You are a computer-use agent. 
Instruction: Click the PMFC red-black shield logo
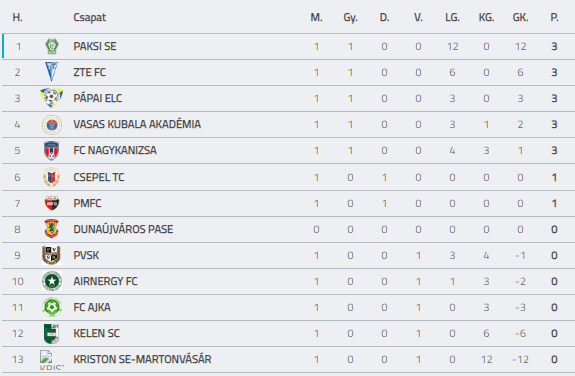52,203
